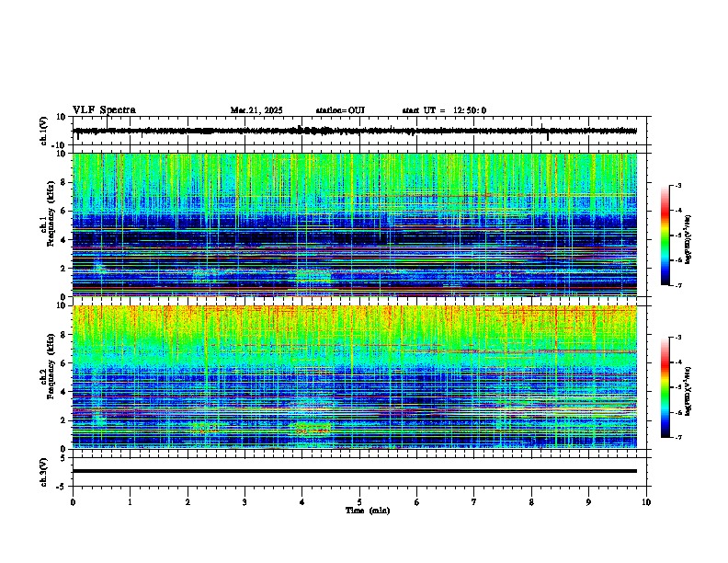Click the ch.3 flat voltage trace
728x563 pixels.
tap(355, 471)
